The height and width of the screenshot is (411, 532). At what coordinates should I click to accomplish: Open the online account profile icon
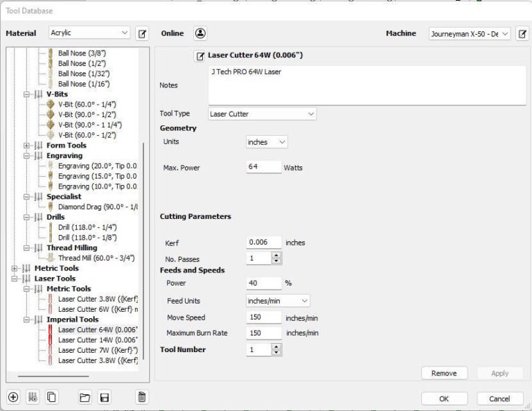point(200,33)
